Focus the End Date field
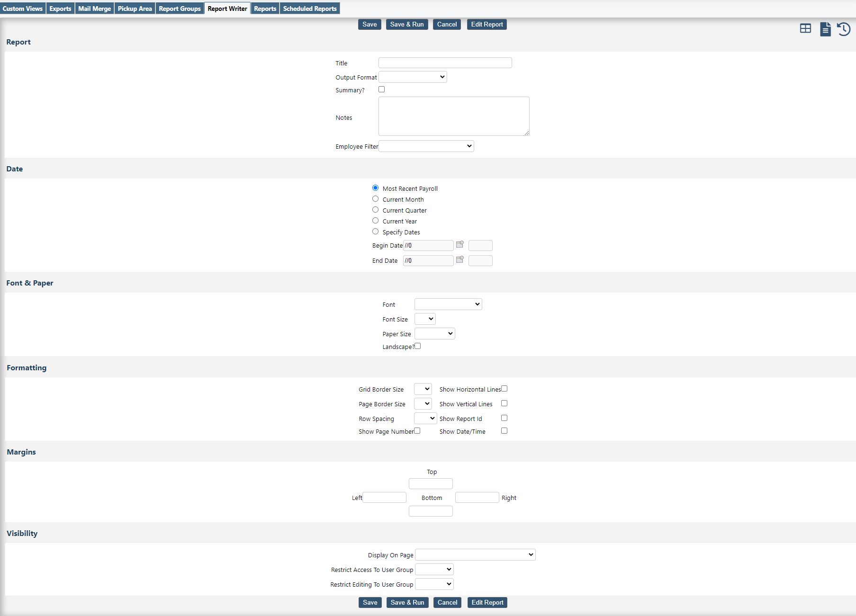 [x=428, y=260]
